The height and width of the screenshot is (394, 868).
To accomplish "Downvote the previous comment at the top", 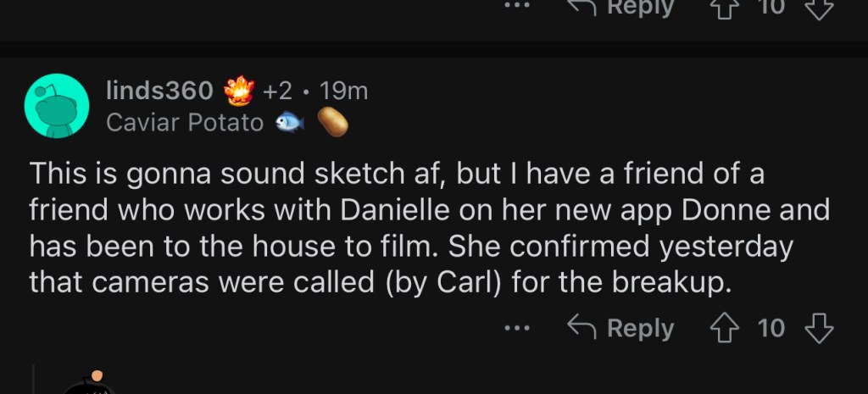I will point(819,8).
